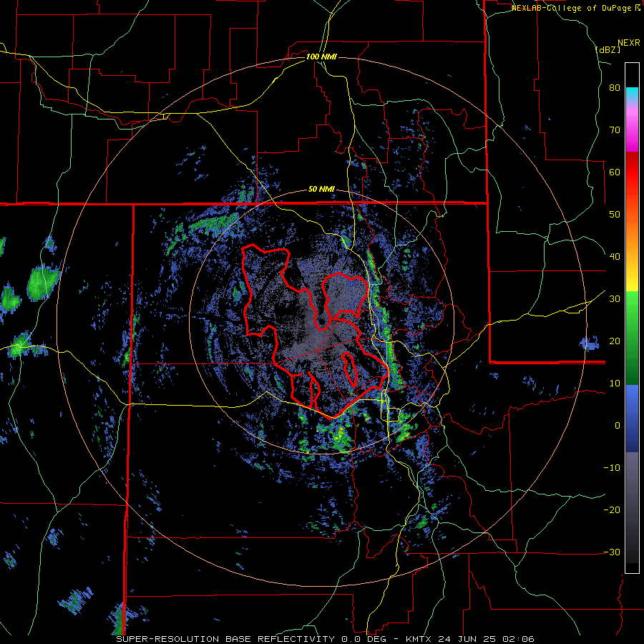
Task: Click the 70 value on the dBZ scale
Action: (615, 130)
